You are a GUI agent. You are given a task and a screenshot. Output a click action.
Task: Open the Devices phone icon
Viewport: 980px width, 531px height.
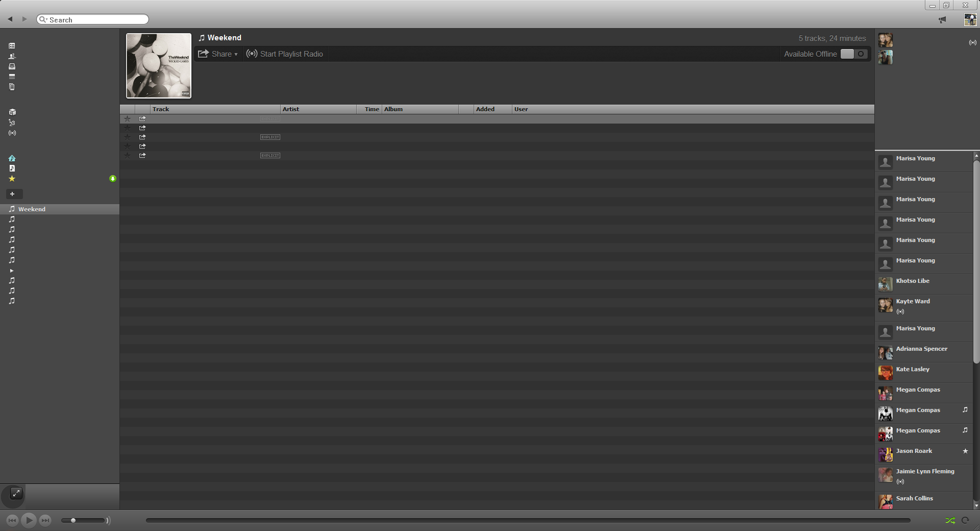[x=12, y=87]
